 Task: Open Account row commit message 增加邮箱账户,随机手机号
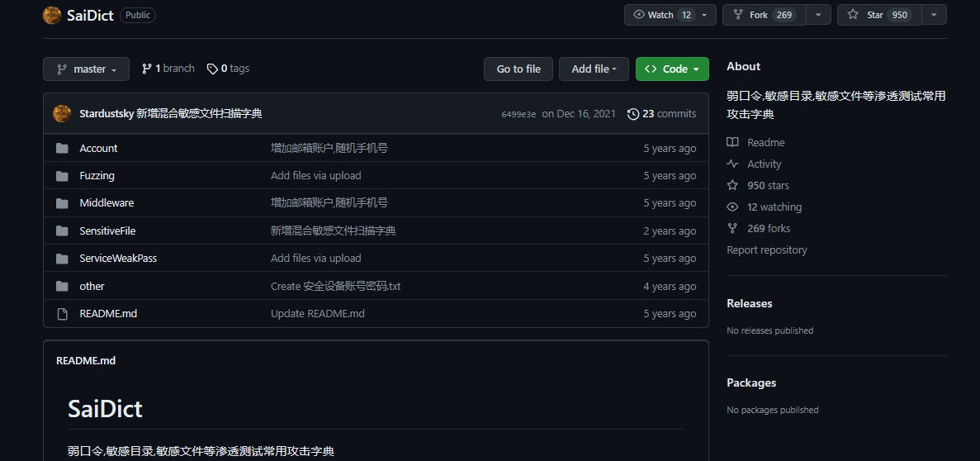pyautogui.click(x=329, y=148)
